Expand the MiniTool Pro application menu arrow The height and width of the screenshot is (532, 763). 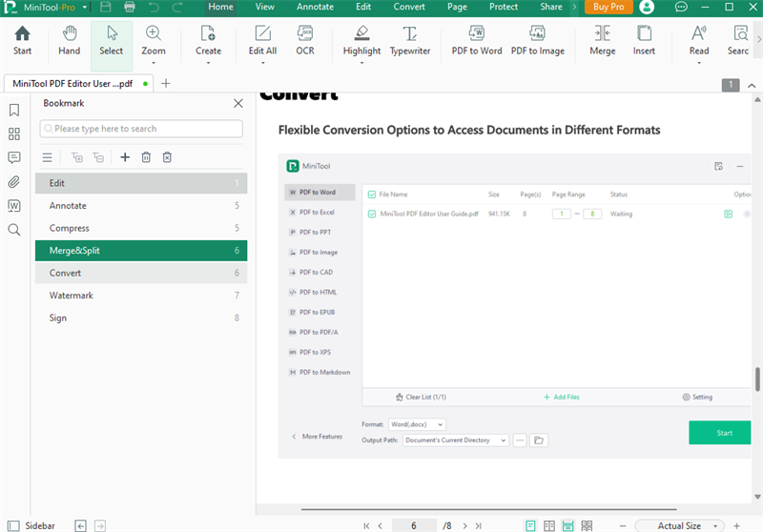85,8
